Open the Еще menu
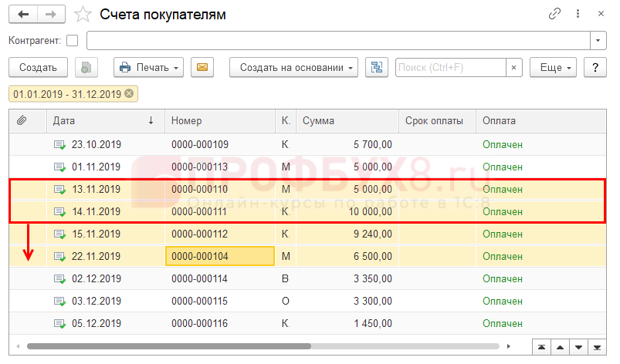 click(554, 68)
